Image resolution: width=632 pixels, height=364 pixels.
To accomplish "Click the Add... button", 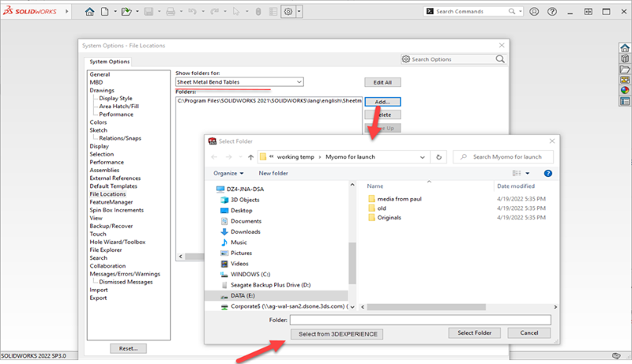I will [382, 102].
